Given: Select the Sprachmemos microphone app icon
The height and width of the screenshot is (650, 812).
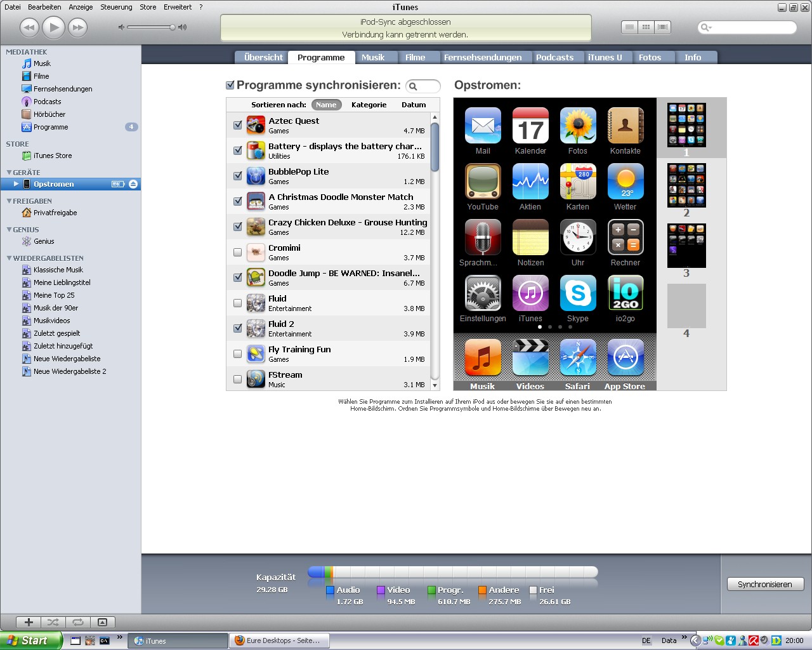Looking at the screenshot, I should (x=483, y=237).
